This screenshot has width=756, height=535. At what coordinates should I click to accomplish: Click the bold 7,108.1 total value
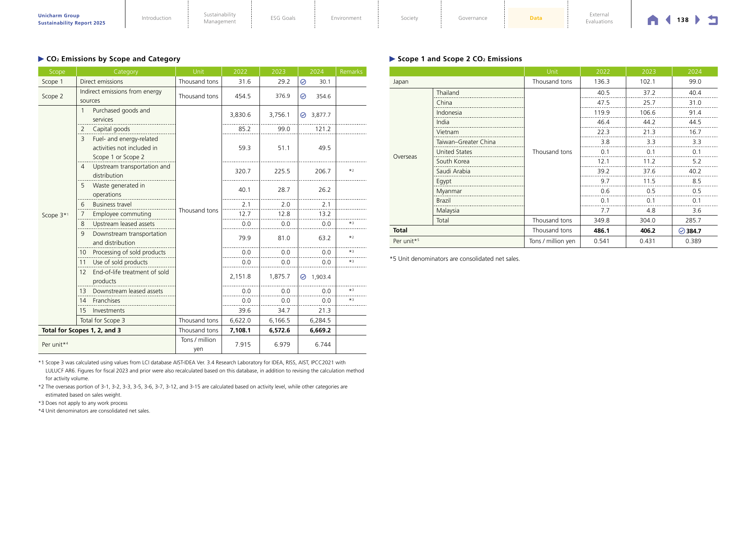point(240,330)
